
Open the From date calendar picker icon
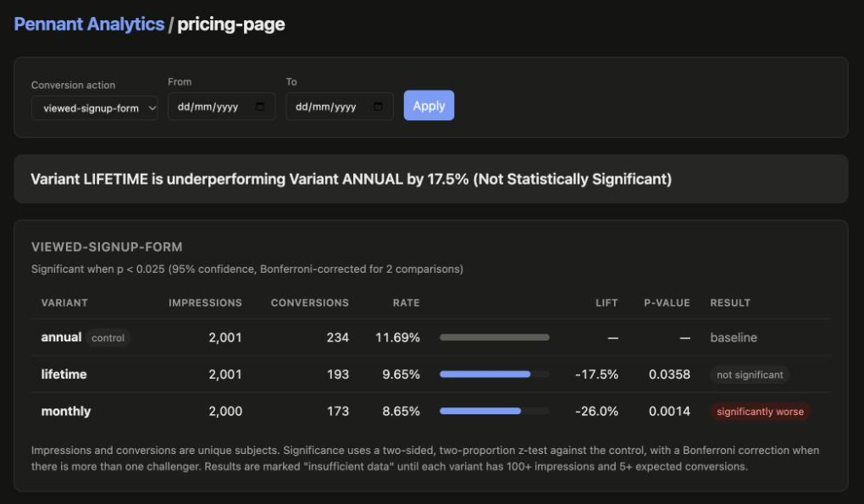point(260,107)
